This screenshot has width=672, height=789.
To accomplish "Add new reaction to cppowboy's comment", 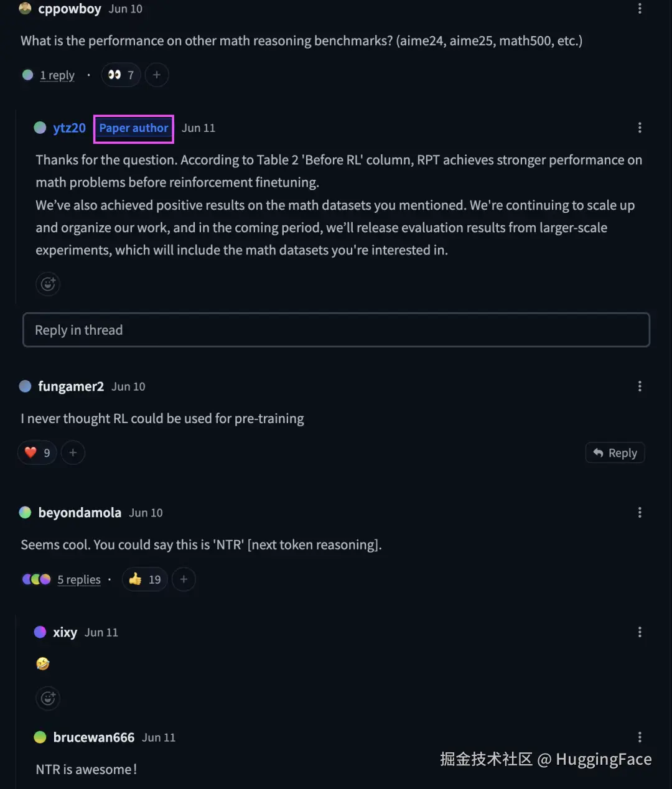I will tap(157, 75).
